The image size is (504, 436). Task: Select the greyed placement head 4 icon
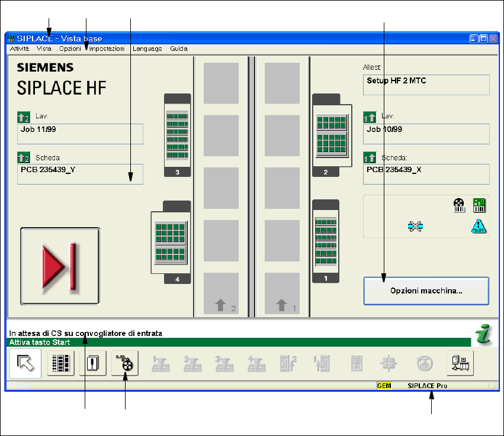pos(256,363)
